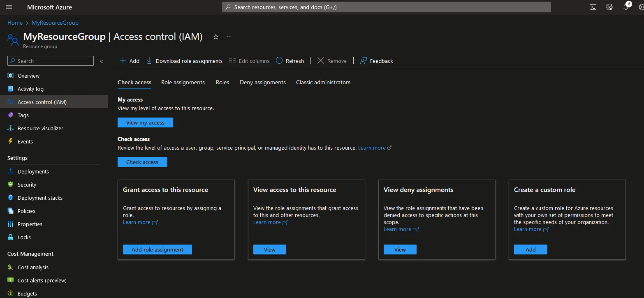Open Learn more in Create a custom role card
The height and width of the screenshot is (298, 644).
tap(531, 229)
